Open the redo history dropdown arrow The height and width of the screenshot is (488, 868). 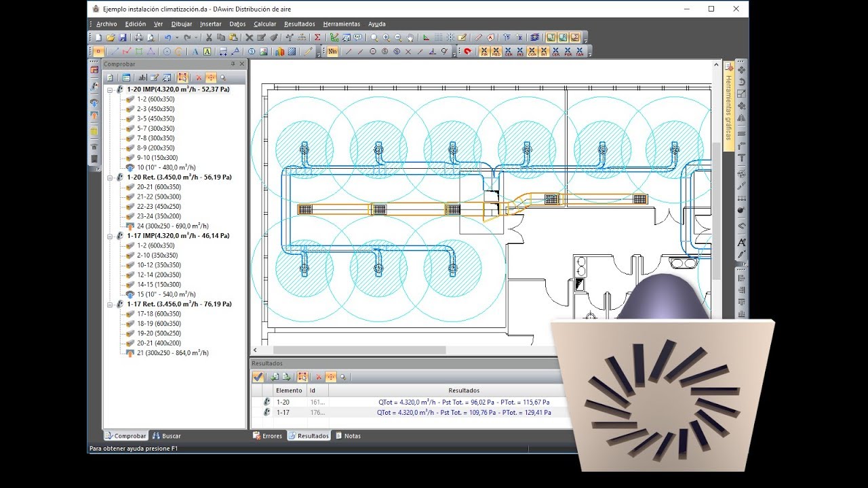tap(196, 38)
